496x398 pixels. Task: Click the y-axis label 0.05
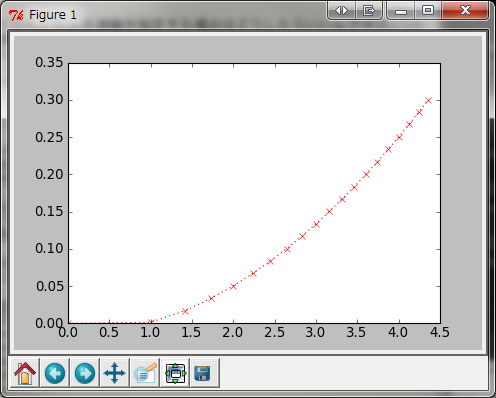pyautogui.click(x=50, y=286)
